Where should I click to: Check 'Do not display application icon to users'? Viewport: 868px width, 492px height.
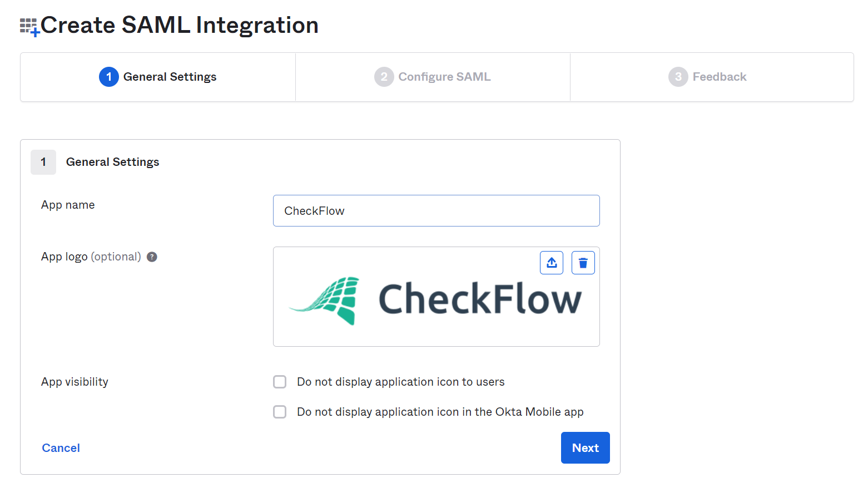click(x=280, y=382)
